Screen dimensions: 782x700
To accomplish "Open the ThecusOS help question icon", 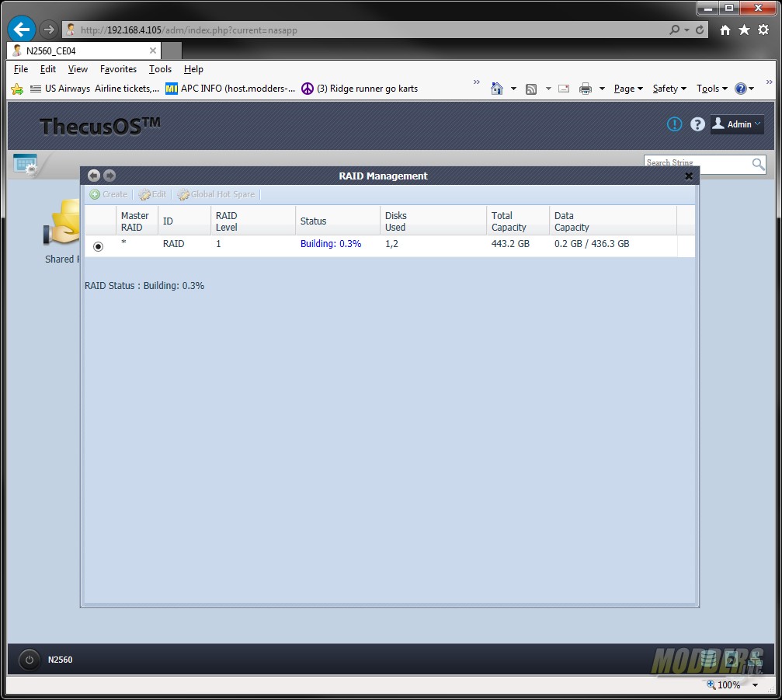I will pyautogui.click(x=697, y=124).
